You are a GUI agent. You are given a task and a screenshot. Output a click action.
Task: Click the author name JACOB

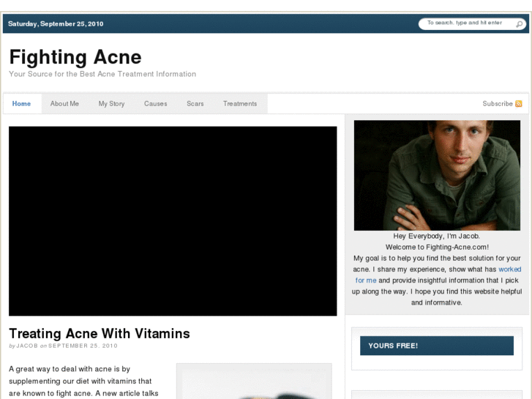pyautogui.click(x=27, y=346)
